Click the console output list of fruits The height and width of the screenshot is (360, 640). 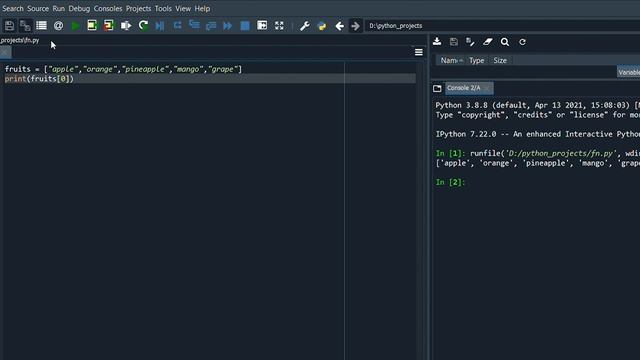(538, 163)
